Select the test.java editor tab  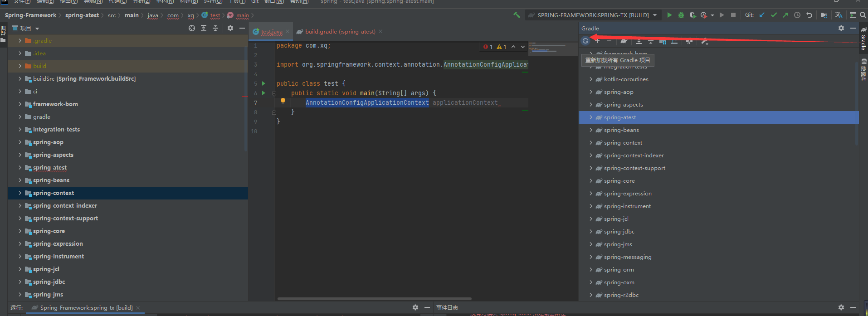(271, 32)
